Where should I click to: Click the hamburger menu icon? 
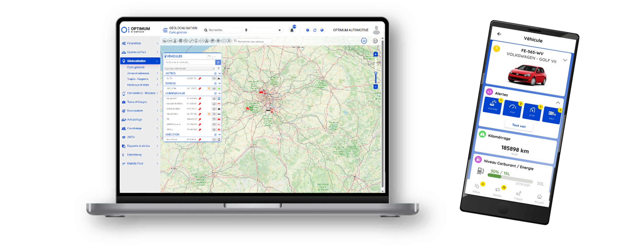(x=165, y=30)
